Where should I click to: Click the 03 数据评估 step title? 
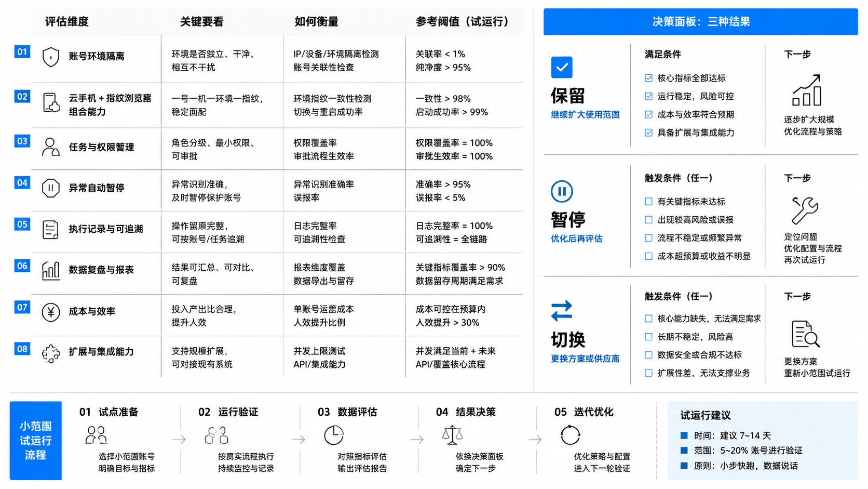click(x=347, y=412)
